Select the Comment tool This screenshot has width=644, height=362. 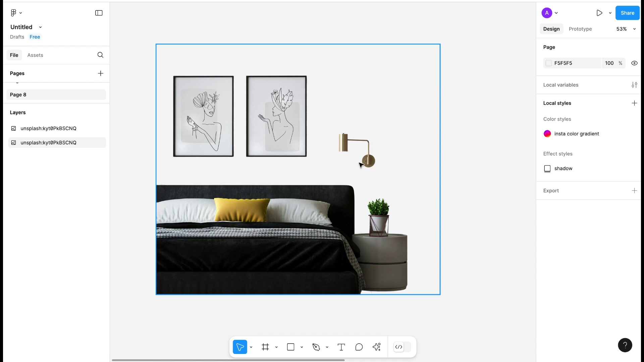click(x=359, y=347)
